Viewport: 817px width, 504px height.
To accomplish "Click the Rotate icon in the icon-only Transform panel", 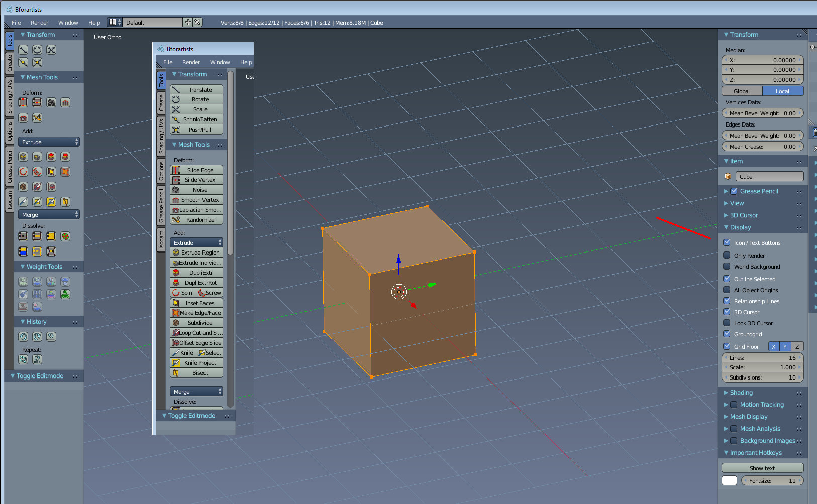I will tap(37, 50).
